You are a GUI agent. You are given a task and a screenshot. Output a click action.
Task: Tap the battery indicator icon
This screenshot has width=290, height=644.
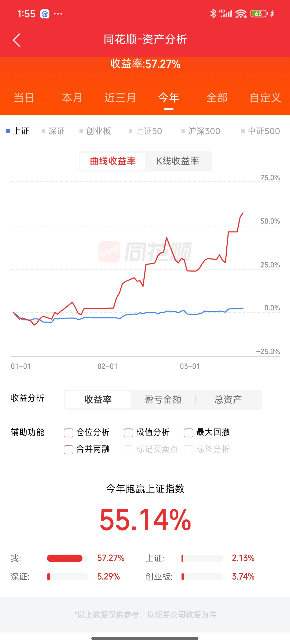259,14
